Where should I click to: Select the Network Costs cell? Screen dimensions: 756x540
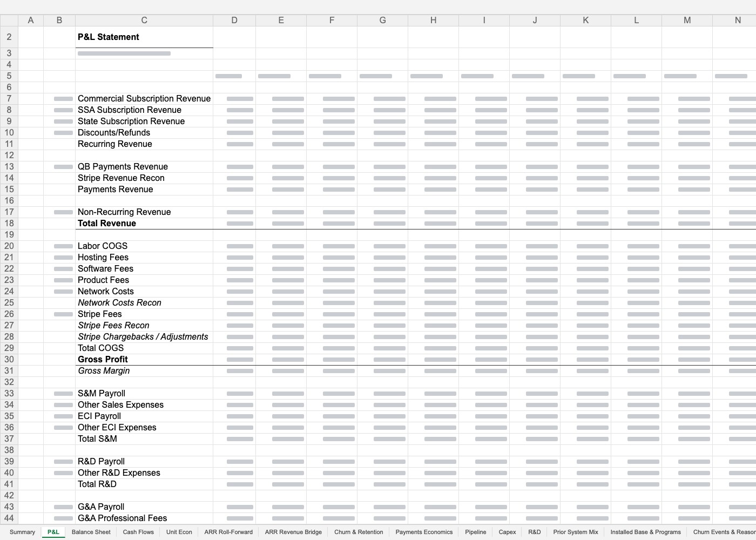click(144, 292)
